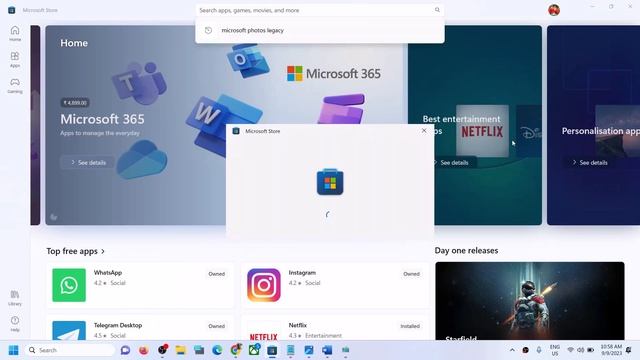Open the user profile avatar
The height and width of the screenshot is (360, 640).
pos(554,10)
